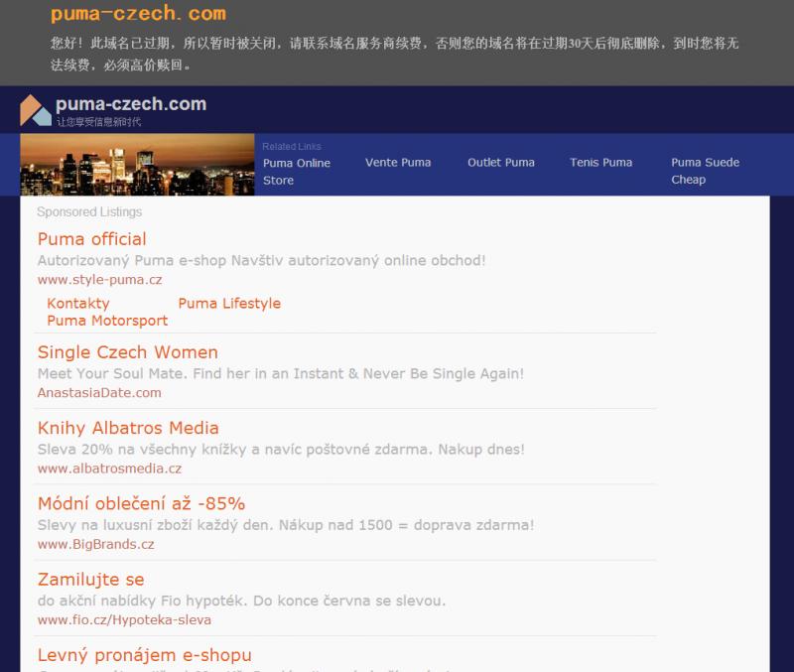Visit the Outlet Puma related link
Image resolution: width=794 pixels, height=672 pixels.
pos(501,163)
